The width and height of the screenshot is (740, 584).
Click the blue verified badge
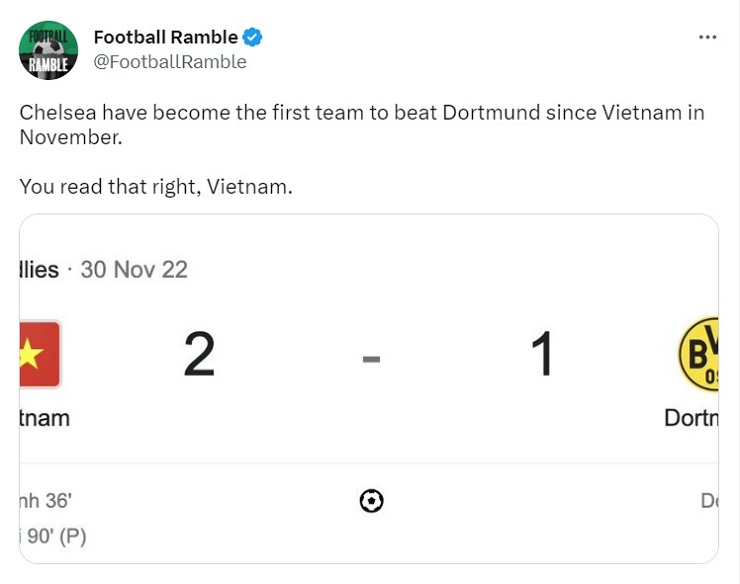253,38
